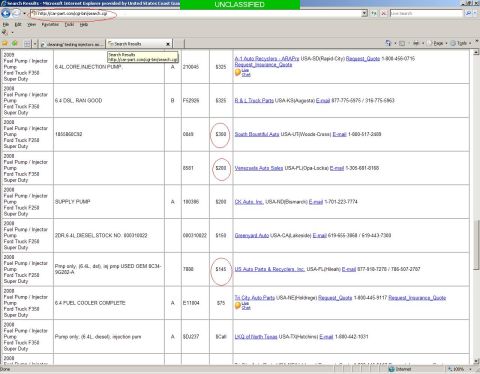Click E-mail link for South Bountiful Auto

coord(339,134)
